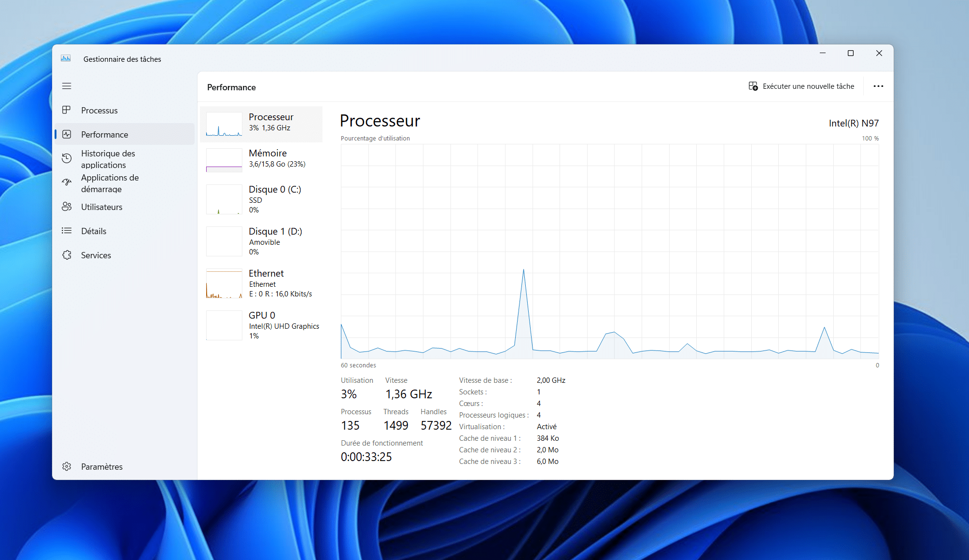Minimize the Task Manager window
The width and height of the screenshot is (969, 560).
point(823,53)
